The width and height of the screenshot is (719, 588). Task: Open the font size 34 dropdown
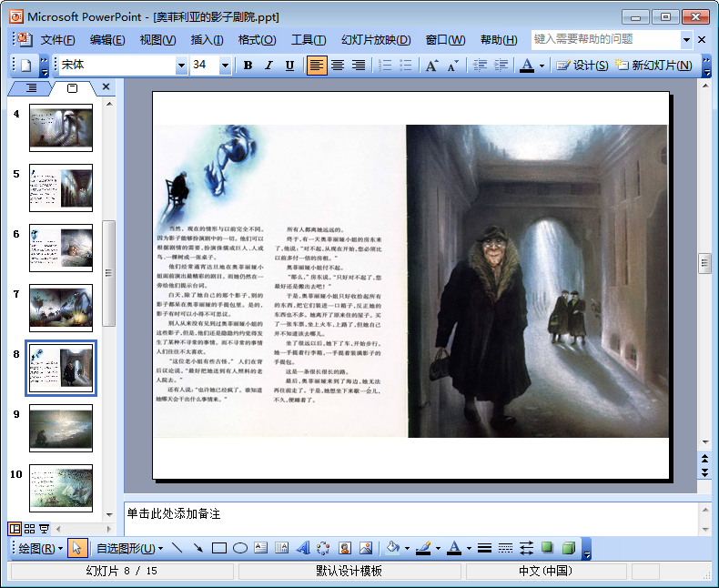click(x=225, y=66)
